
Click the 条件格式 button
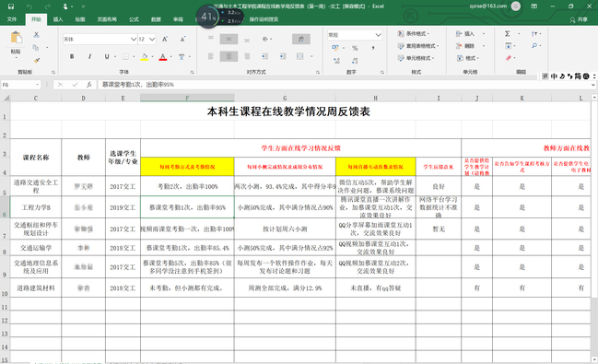pyautogui.click(x=414, y=33)
